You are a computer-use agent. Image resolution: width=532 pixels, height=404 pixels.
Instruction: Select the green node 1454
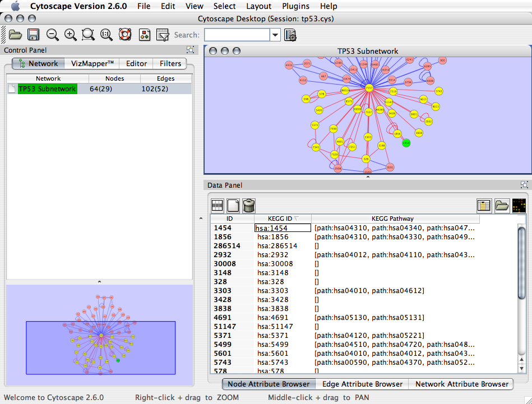(x=406, y=143)
